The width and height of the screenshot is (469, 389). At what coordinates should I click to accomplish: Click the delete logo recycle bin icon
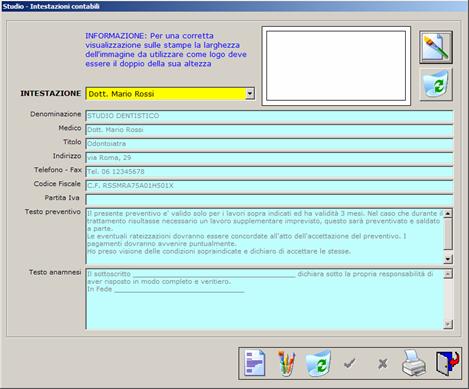[x=436, y=85]
